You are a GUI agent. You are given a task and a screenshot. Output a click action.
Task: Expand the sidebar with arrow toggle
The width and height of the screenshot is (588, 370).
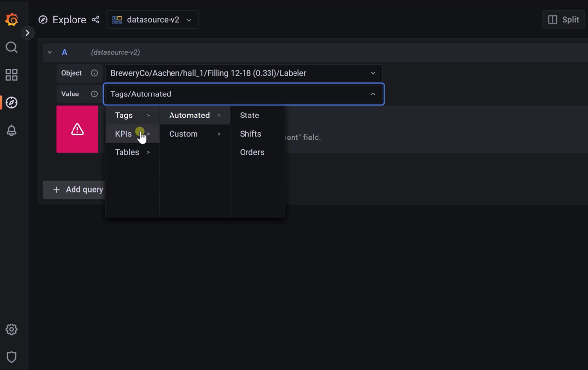point(27,33)
